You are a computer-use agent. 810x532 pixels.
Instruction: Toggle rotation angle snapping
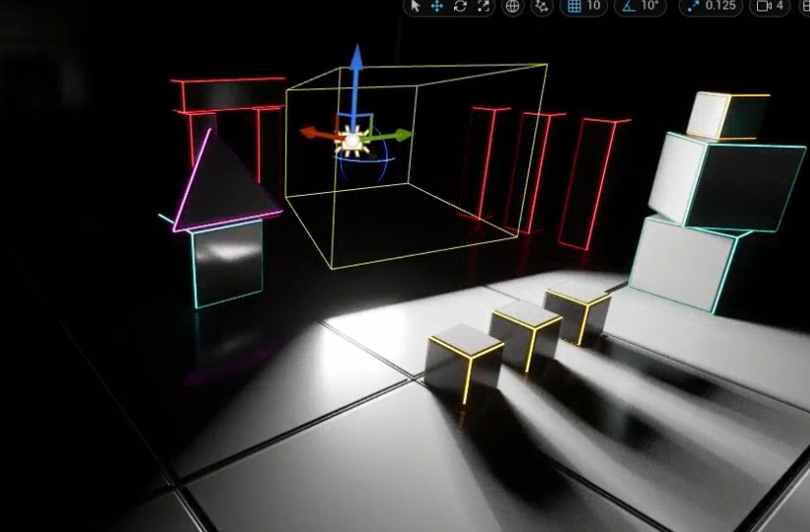[629, 6]
